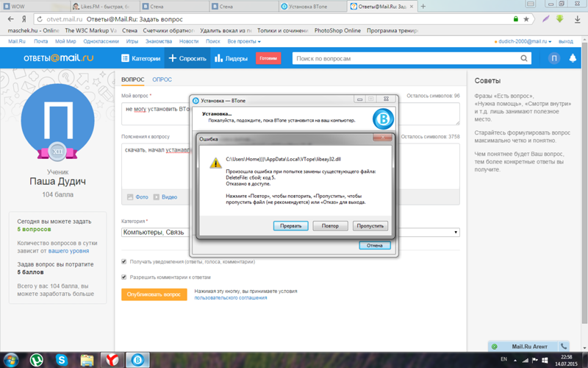Click Почта top link

pos(41,41)
